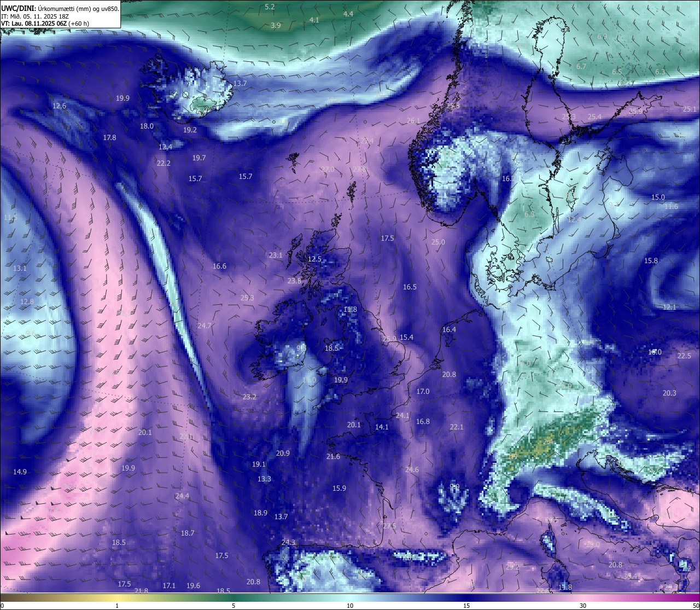
Task: Click the title text "UWC/DINI: Úrkomumætti (mm) og uv850."
Action: click(x=60, y=8)
